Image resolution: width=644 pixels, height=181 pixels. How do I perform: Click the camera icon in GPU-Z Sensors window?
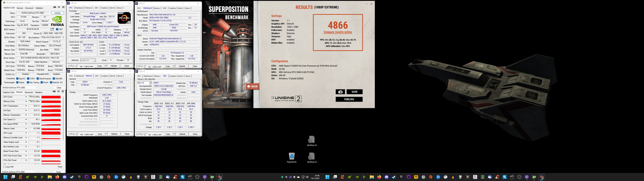(x=54, y=92)
